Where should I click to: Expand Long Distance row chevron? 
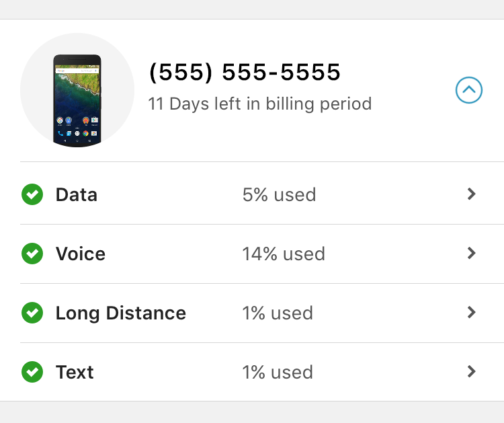click(x=471, y=312)
